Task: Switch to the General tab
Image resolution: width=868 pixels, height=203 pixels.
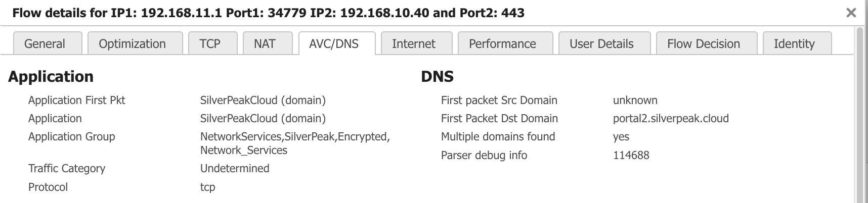Action: (x=45, y=44)
